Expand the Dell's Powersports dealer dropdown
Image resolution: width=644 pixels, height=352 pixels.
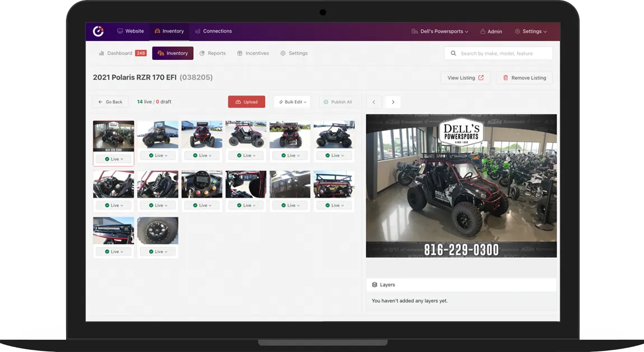(x=440, y=31)
